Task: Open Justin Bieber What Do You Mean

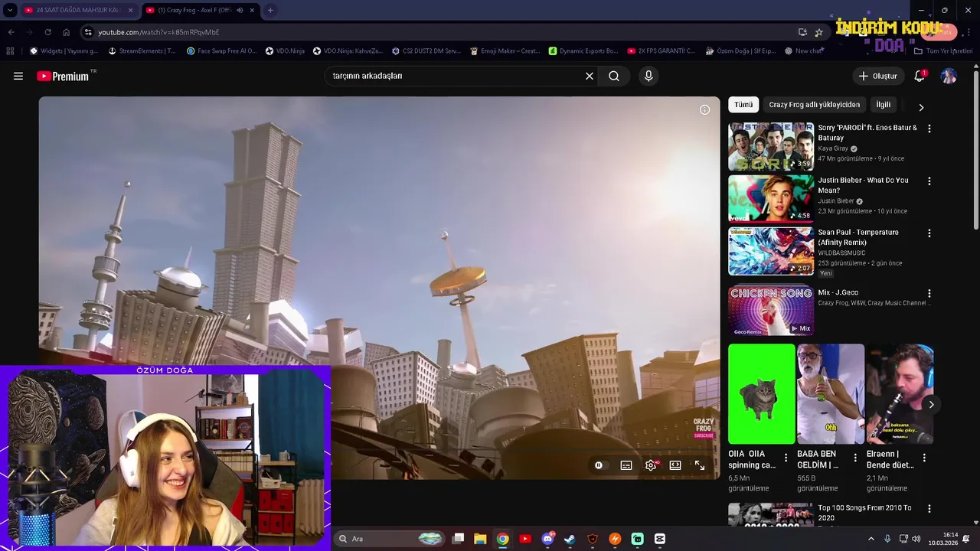Action: pos(771,198)
